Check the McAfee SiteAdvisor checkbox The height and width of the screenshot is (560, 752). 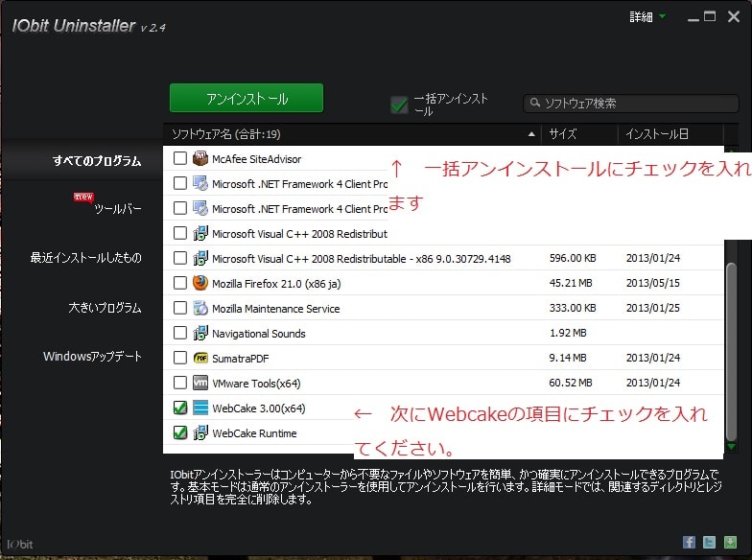(180, 158)
